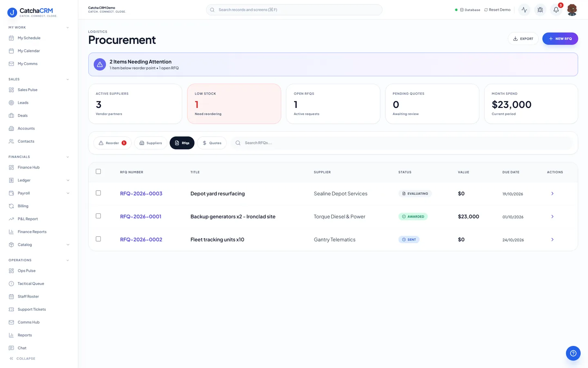Open row arrow for Fleet tracking units
The width and height of the screenshot is (588, 368).
pos(552,240)
